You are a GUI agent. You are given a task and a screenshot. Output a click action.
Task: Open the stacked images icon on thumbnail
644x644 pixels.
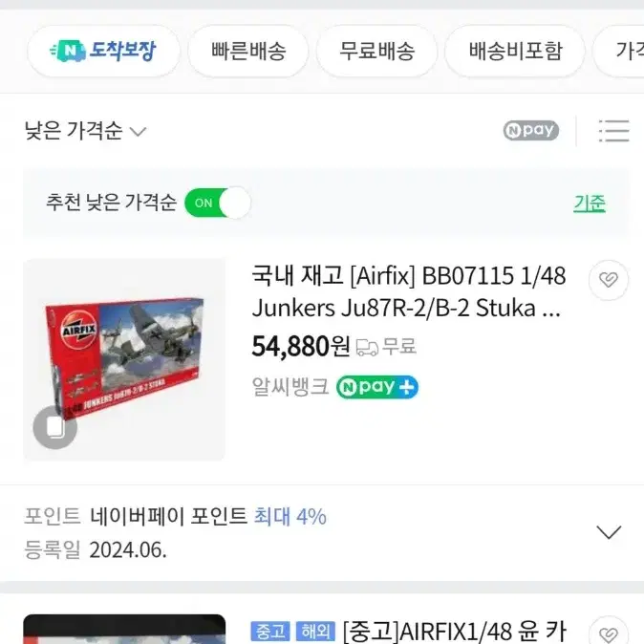click(55, 427)
